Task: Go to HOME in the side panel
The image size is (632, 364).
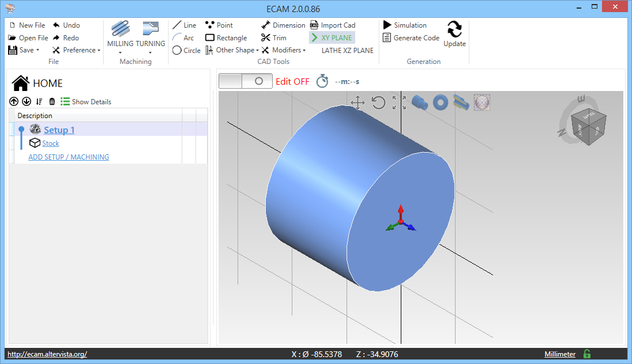Action: [x=37, y=84]
